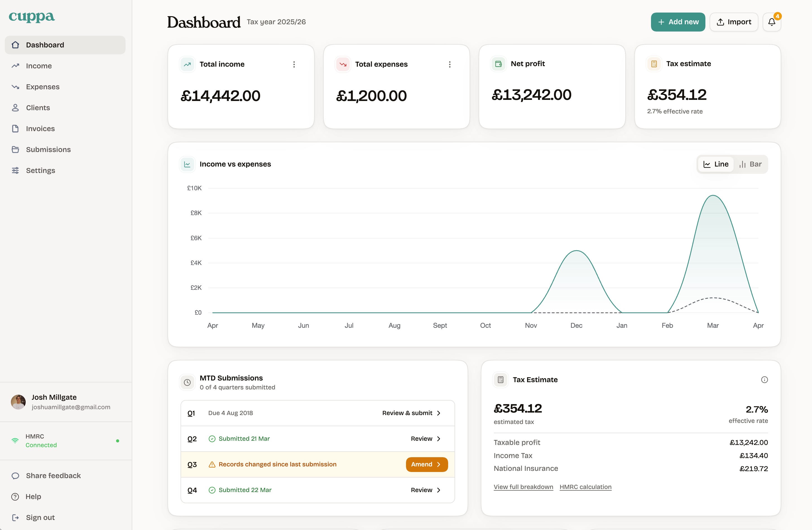Open View full breakdown link

click(x=523, y=487)
